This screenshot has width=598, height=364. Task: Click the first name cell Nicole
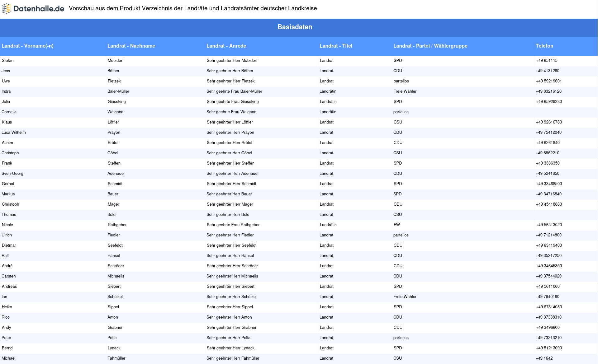point(7,225)
